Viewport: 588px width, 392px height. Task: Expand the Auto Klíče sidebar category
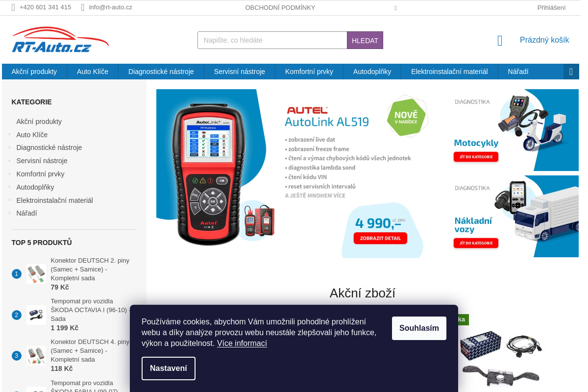tap(10, 135)
